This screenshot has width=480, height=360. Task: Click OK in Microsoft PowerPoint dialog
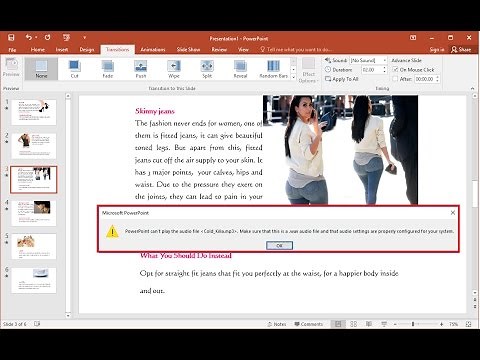(279, 245)
